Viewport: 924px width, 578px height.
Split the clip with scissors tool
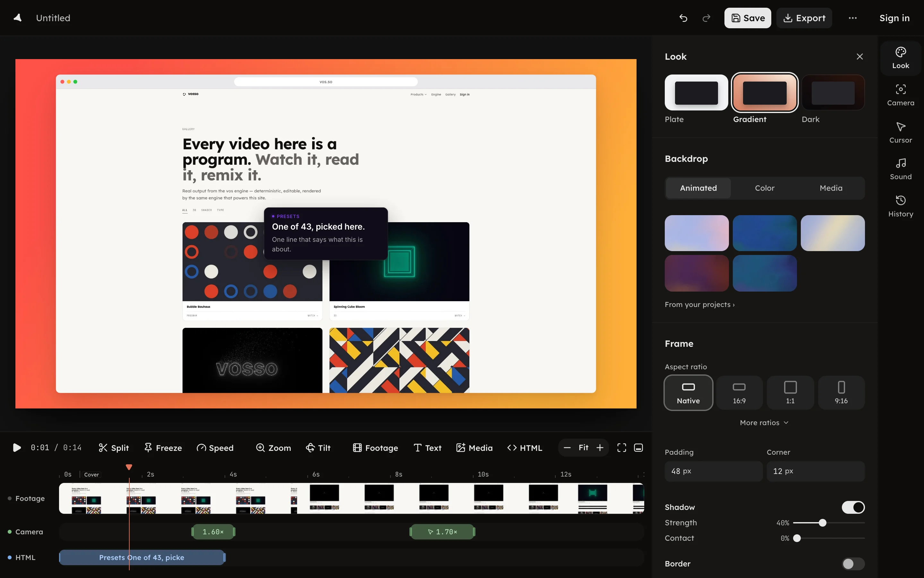click(113, 448)
